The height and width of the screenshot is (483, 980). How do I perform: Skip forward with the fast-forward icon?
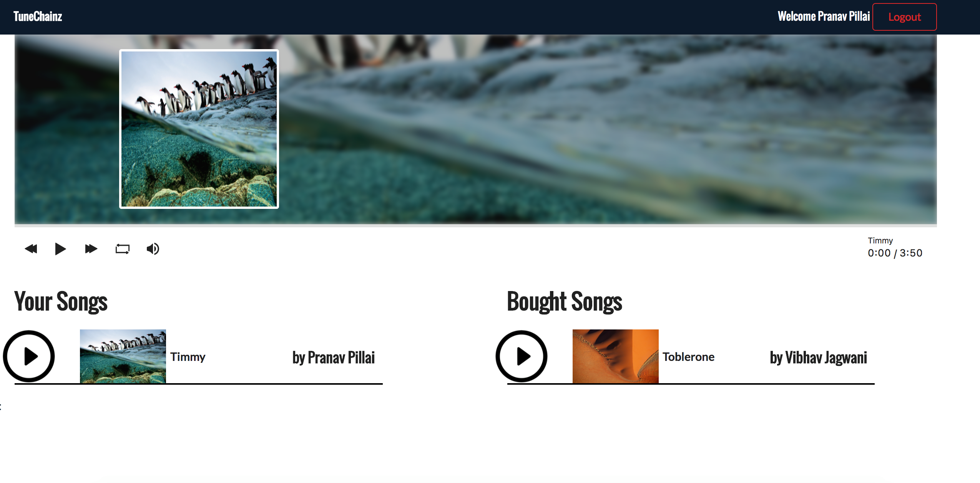[91, 249]
